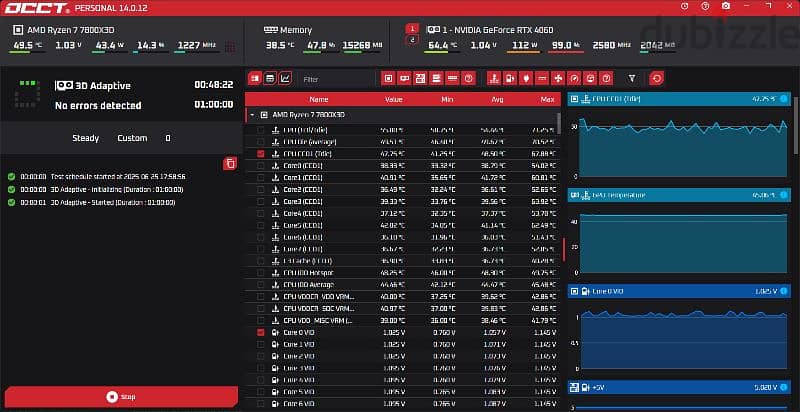
Task: Select GPU 1 selector button
Action: (x=413, y=28)
